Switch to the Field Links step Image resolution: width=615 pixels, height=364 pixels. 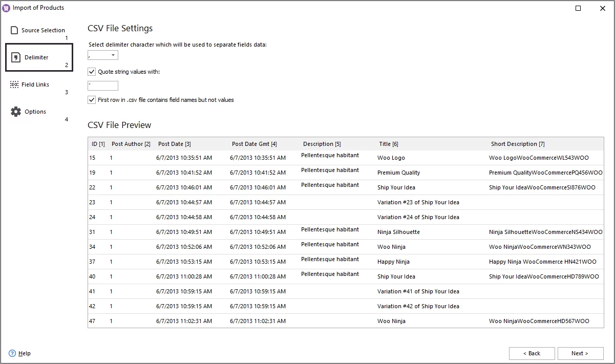pos(36,84)
